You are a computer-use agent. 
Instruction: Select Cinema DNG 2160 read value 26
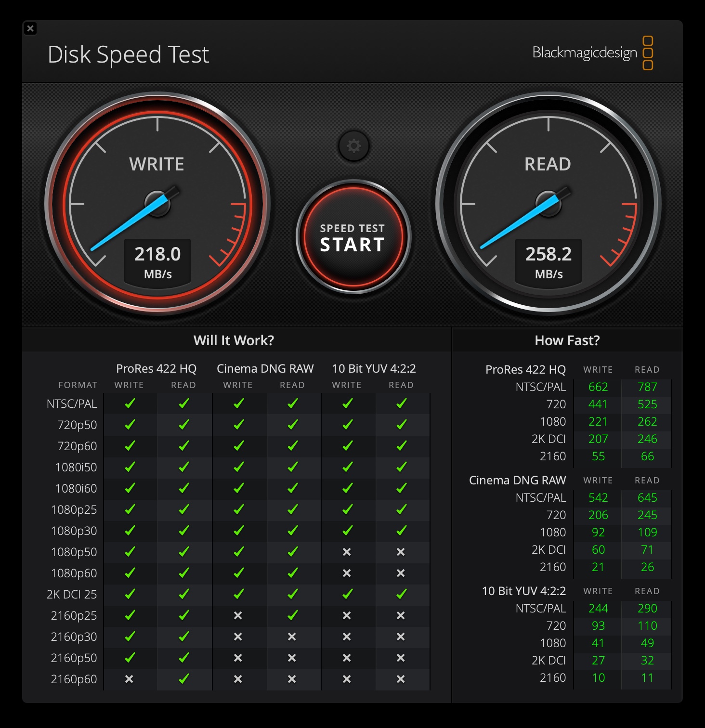tap(647, 567)
